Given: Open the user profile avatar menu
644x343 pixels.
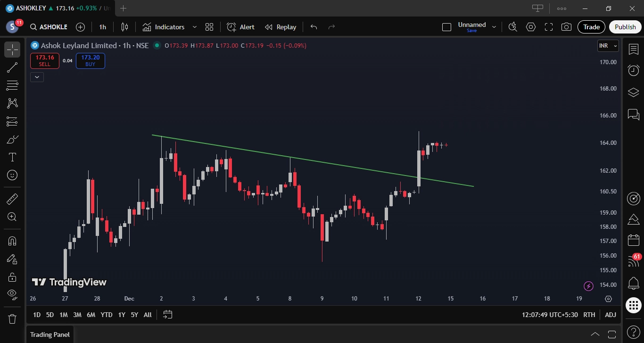Looking at the screenshot, I should 13,27.
